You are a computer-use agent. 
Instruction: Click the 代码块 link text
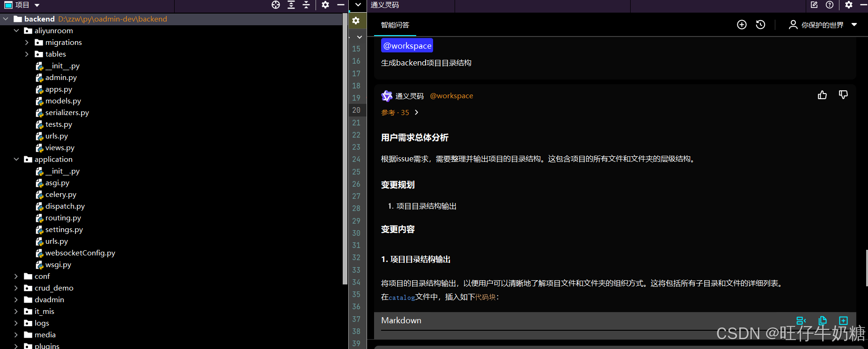(x=485, y=297)
